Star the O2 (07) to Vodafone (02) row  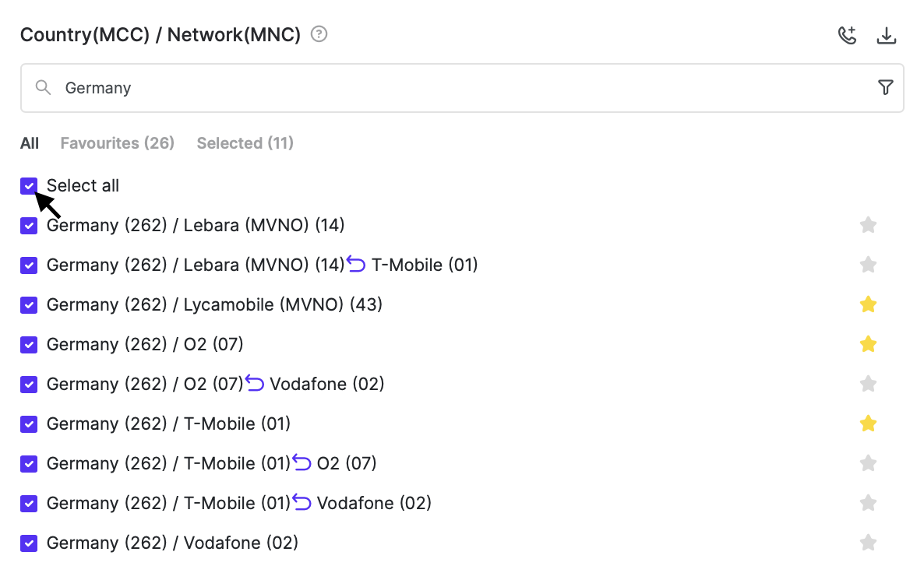tap(868, 384)
